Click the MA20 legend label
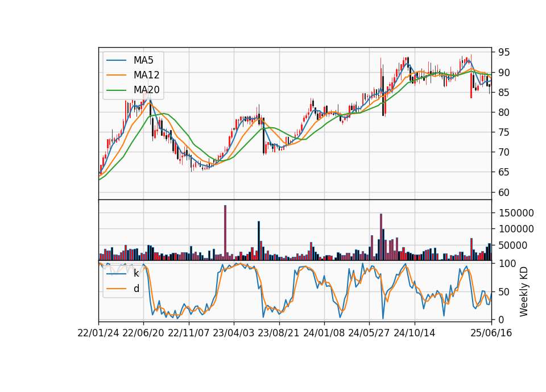 click(146, 90)
